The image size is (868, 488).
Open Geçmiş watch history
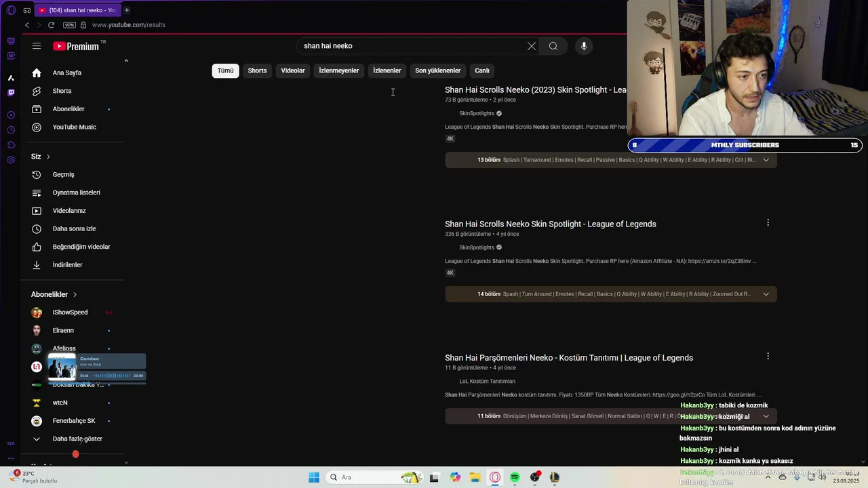coord(63,174)
